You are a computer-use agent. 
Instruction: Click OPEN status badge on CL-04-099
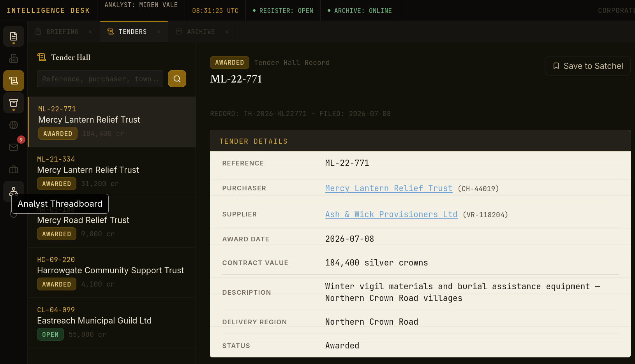[50, 334]
